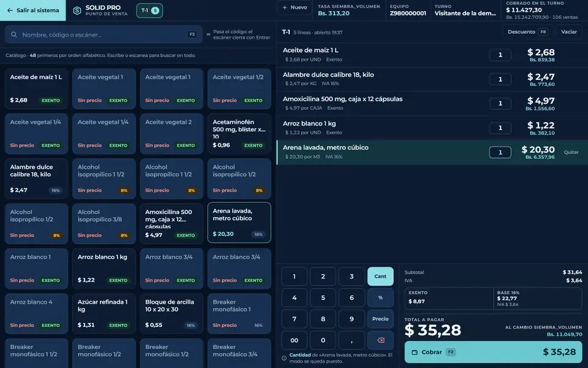Screen dimensions: 588x368
Task: Tap keypad key 00
Action: [295, 340]
